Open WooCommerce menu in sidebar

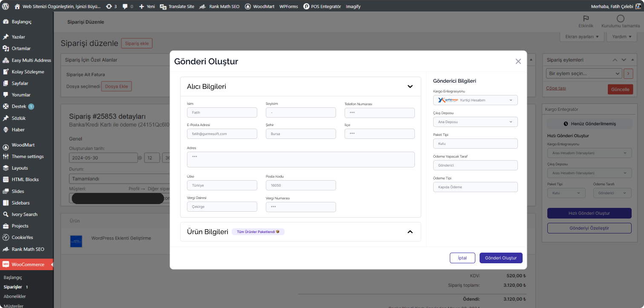point(26,265)
